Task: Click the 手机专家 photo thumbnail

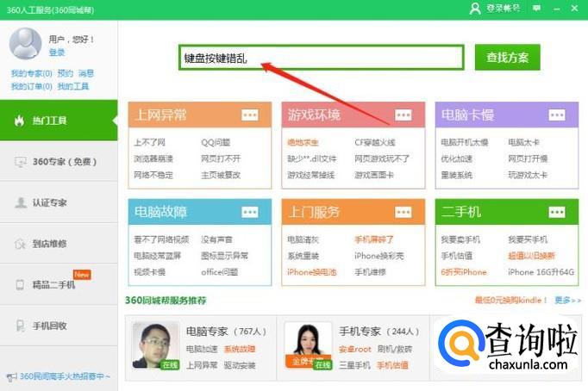Action: pos(309,345)
